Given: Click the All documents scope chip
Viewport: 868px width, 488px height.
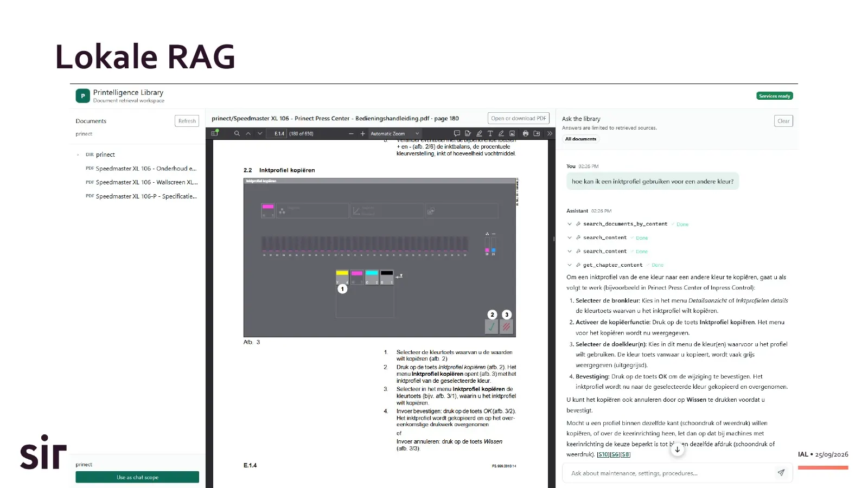Looking at the screenshot, I should coord(580,139).
